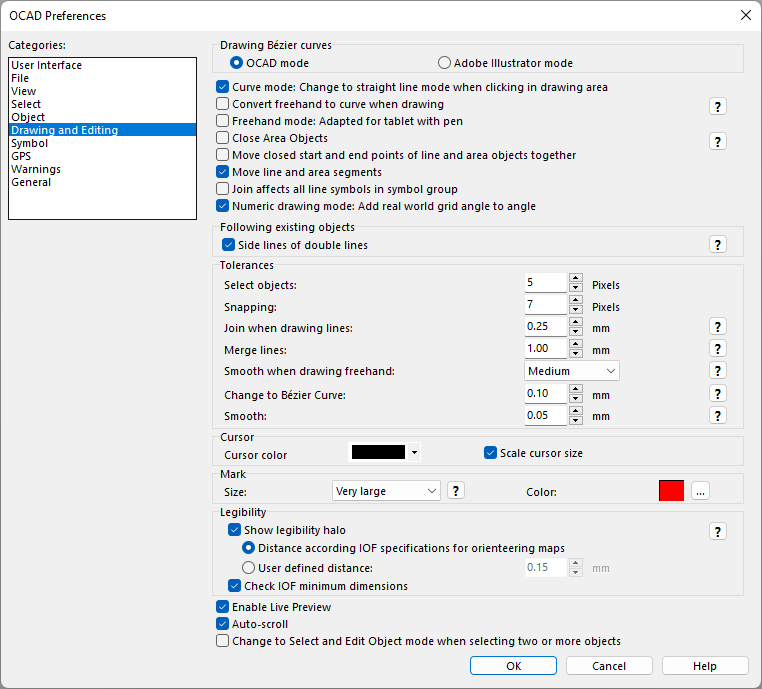Open Select category in list

coord(103,104)
